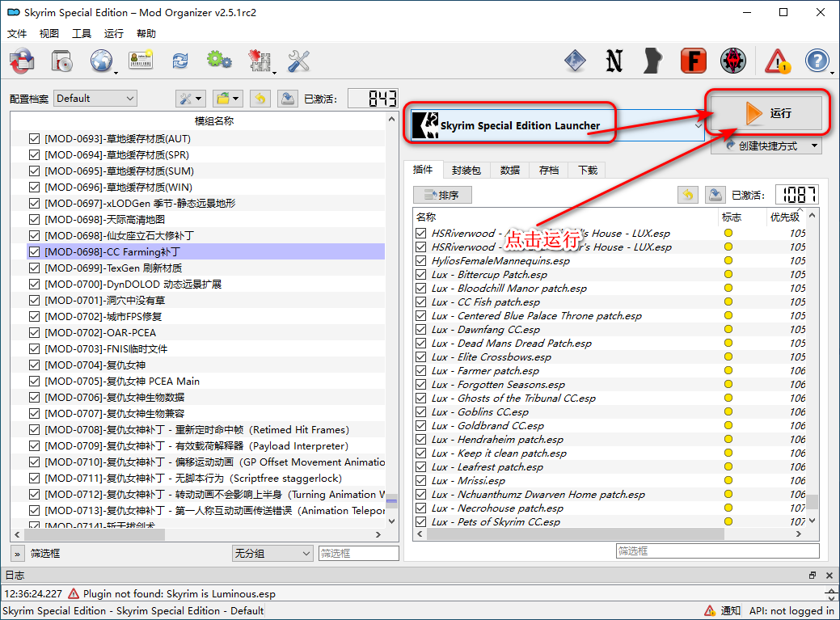840x620 pixels.
Task: Uncheck the CC Farming补丁 mod checkbox
Action: coord(34,251)
